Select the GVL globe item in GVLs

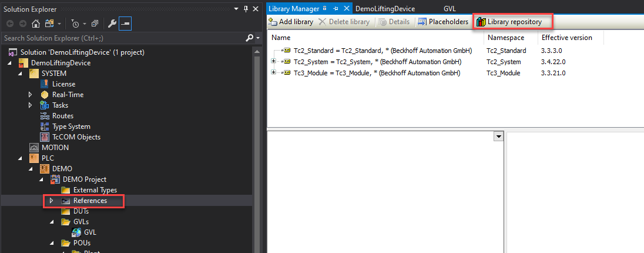coord(76,232)
